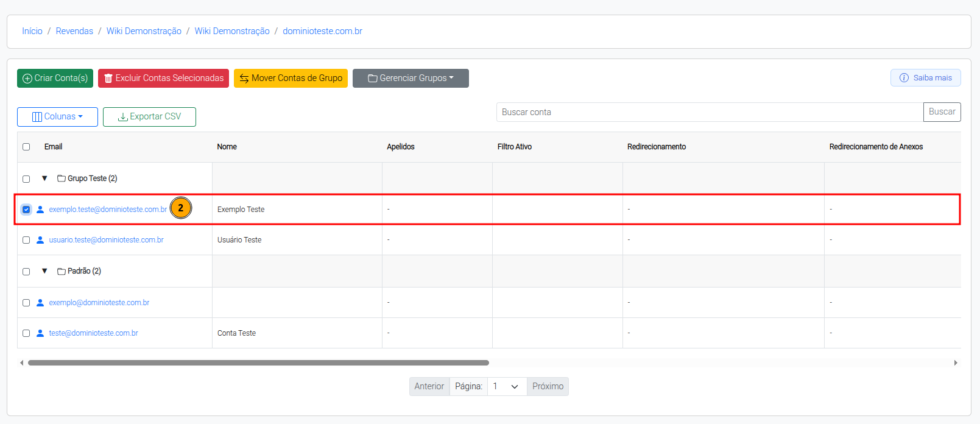Click the Redirecionamento column header
Screen dimensions: 980x424
pyautogui.click(x=657, y=147)
